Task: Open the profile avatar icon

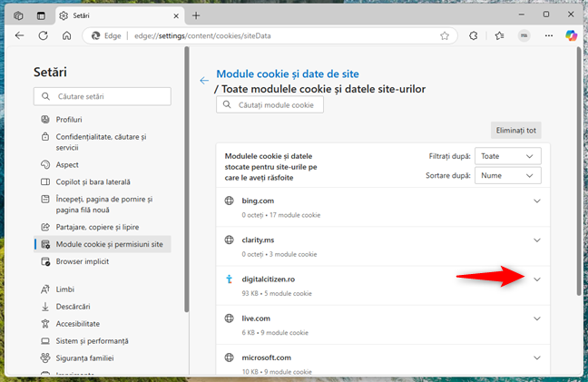Action: (x=524, y=35)
